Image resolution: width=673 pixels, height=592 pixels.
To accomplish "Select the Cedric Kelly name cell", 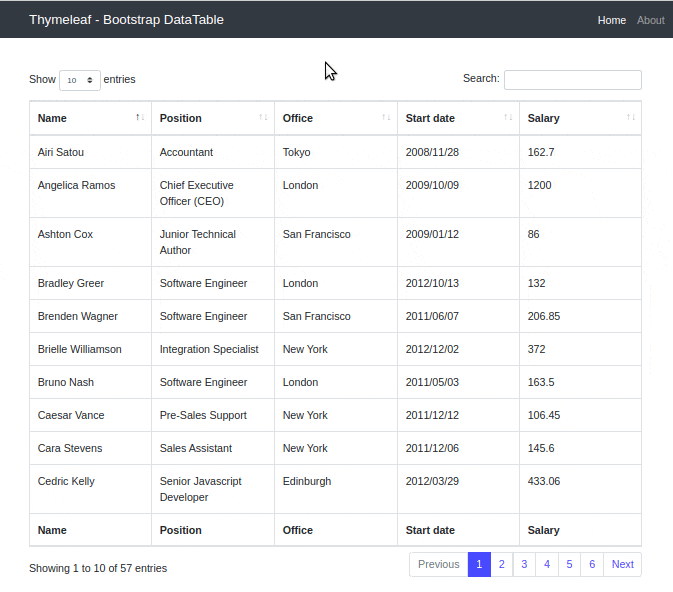I will click(91, 489).
